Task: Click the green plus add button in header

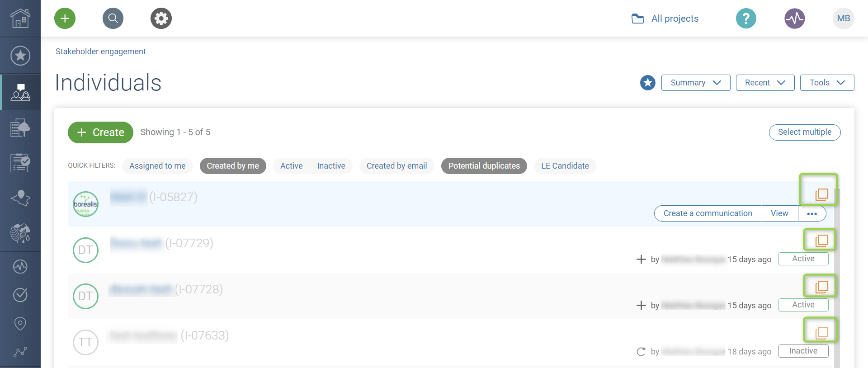Action: coord(65,19)
